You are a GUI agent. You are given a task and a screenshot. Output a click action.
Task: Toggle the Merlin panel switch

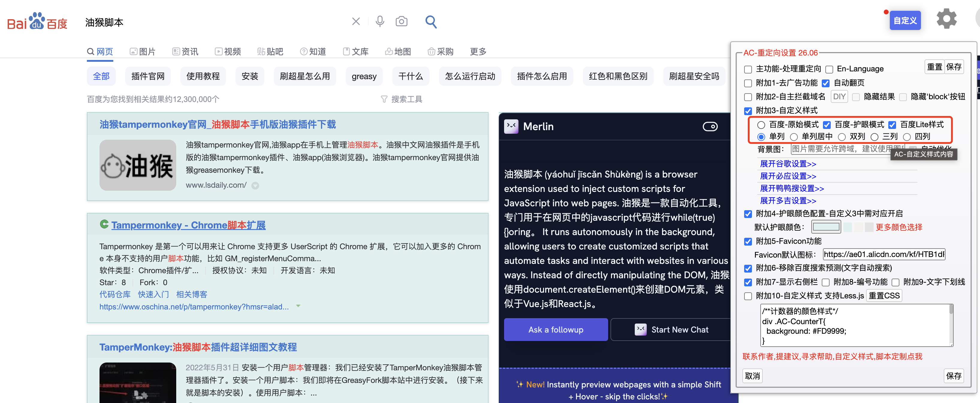(710, 126)
